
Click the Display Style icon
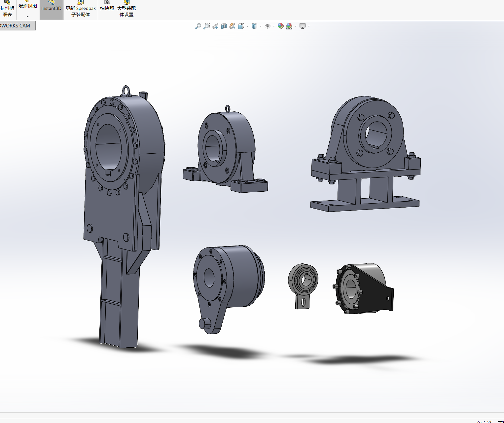tap(254, 26)
